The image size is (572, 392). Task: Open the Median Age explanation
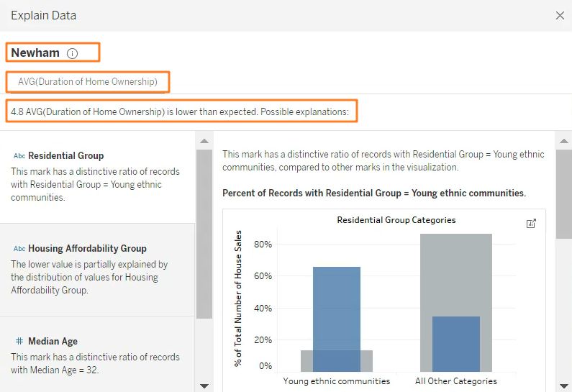point(97,355)
